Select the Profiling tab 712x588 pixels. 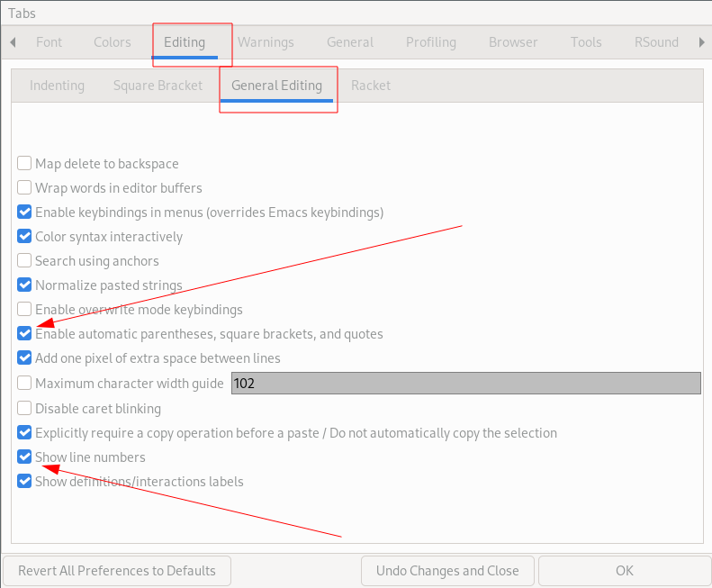430,42
